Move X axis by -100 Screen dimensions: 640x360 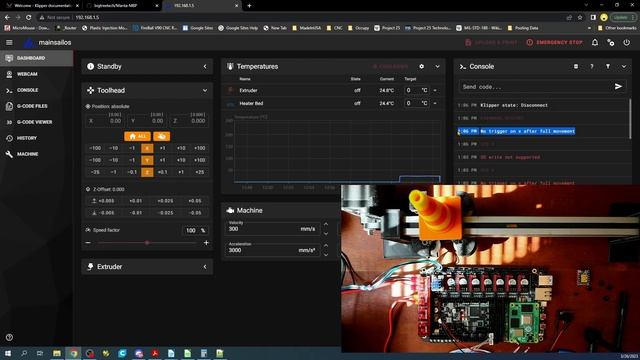pyautogui.click(x=95, y=148)
